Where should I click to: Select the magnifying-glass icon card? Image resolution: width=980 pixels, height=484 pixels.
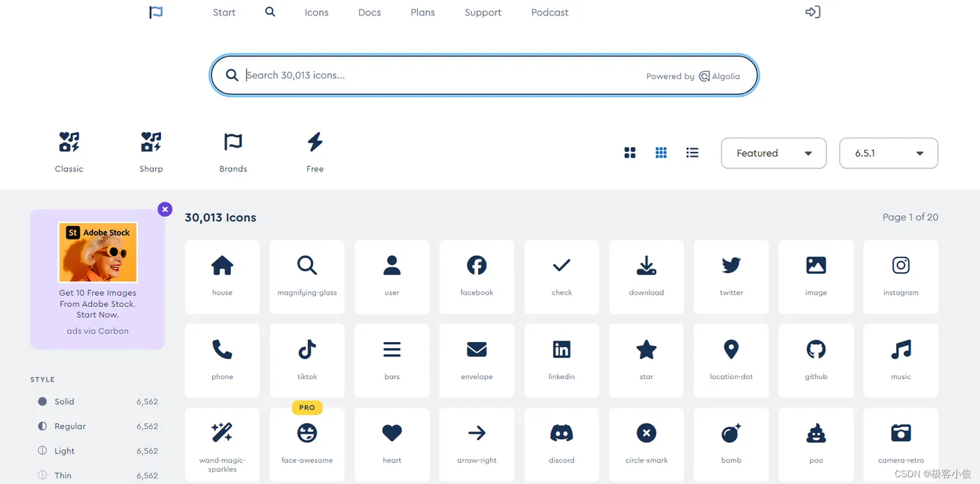(x=307, y=277)
